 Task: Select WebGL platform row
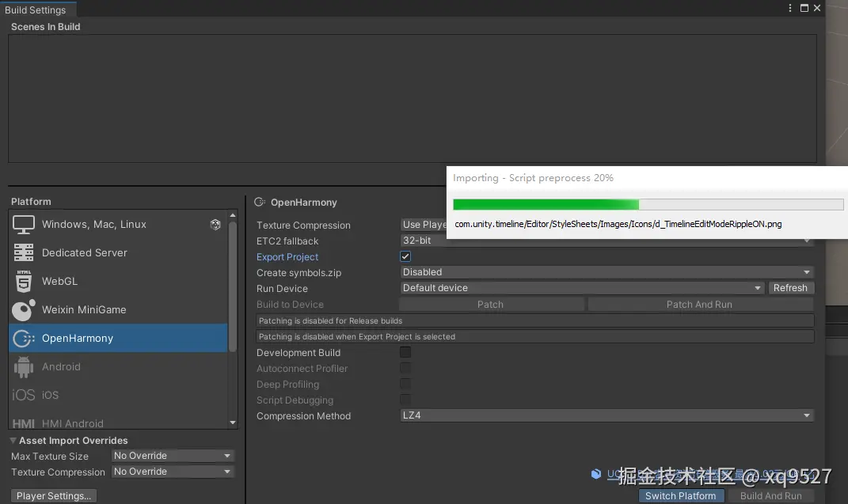coord(119,282)
